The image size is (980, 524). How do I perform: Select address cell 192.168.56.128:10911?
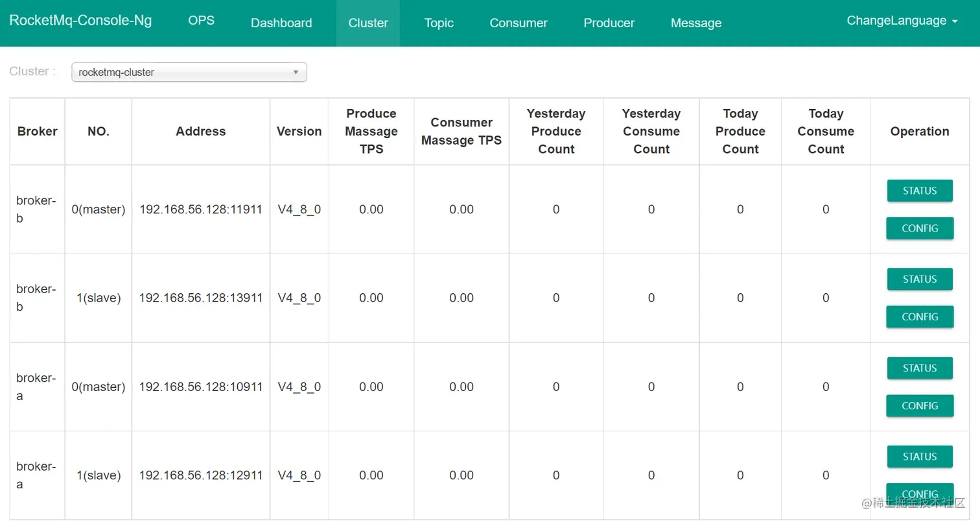(201, 387)
